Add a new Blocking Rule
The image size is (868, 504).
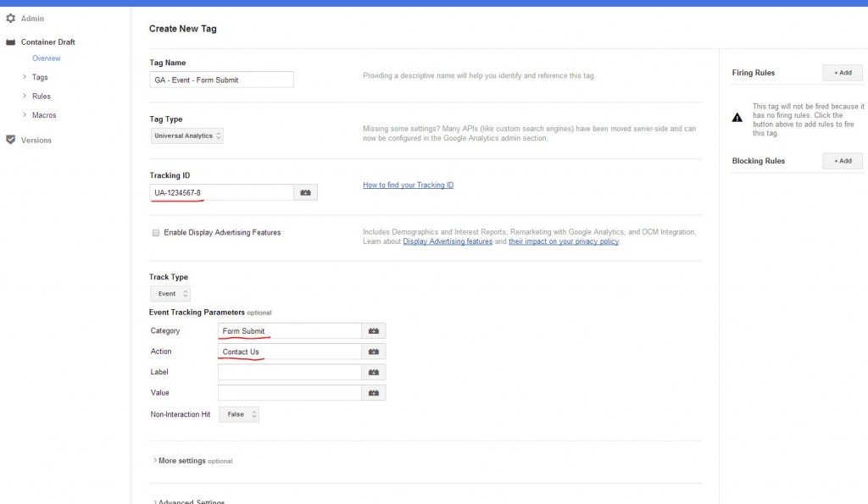point(842,161)
